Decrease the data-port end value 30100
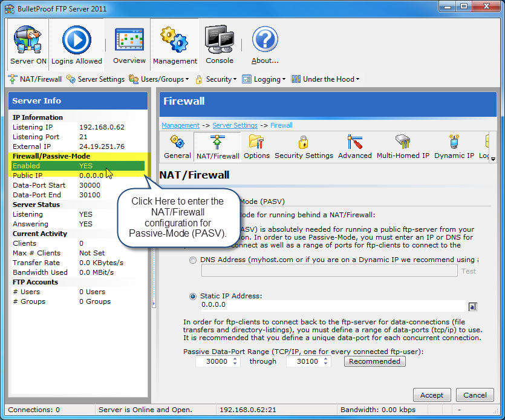Screen dimensions: 505x420 click(325, 364)
